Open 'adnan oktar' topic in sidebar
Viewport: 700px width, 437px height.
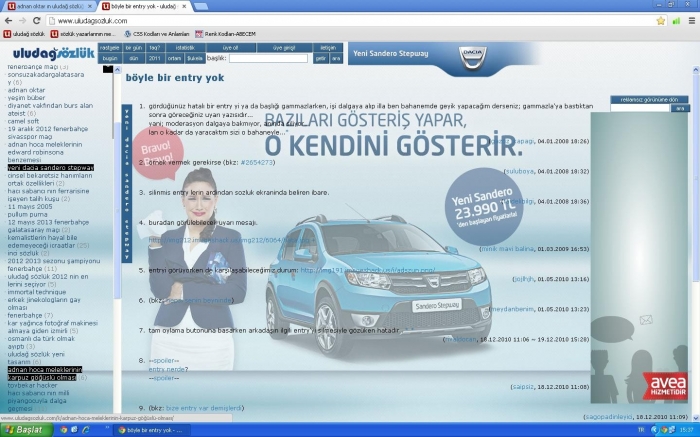point(26,90)
